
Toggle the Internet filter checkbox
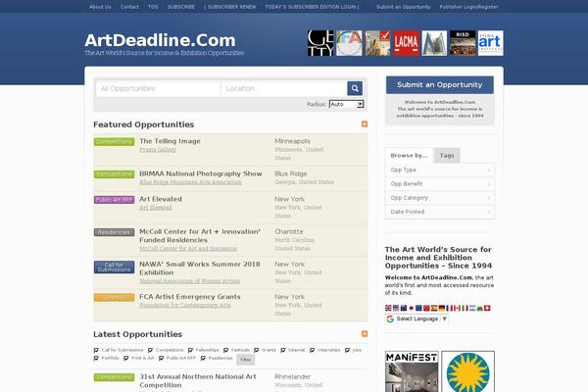pyautogui.click(x=283, y=350)
